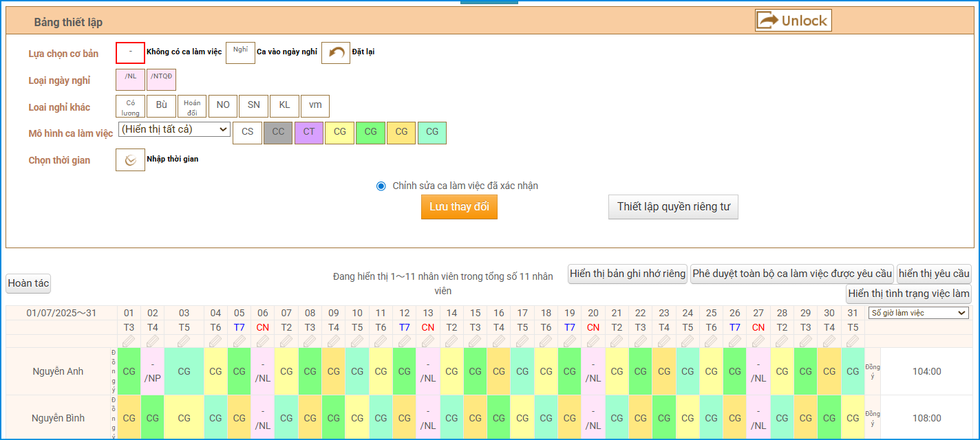Click 'Hiển thị tình trạng việc làm' button
This screenshot has width=980, height=440.
pyautogui.click(x=908, y=294)
